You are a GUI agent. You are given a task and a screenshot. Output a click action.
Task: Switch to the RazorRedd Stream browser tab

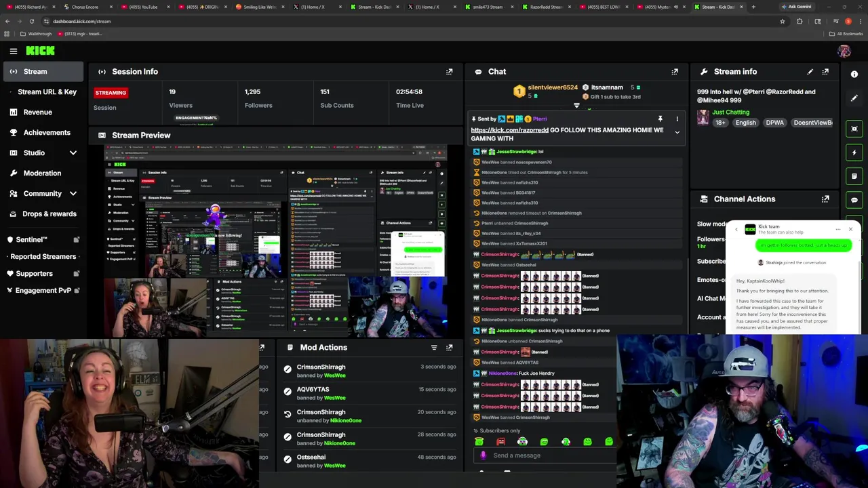pos(546,7)
